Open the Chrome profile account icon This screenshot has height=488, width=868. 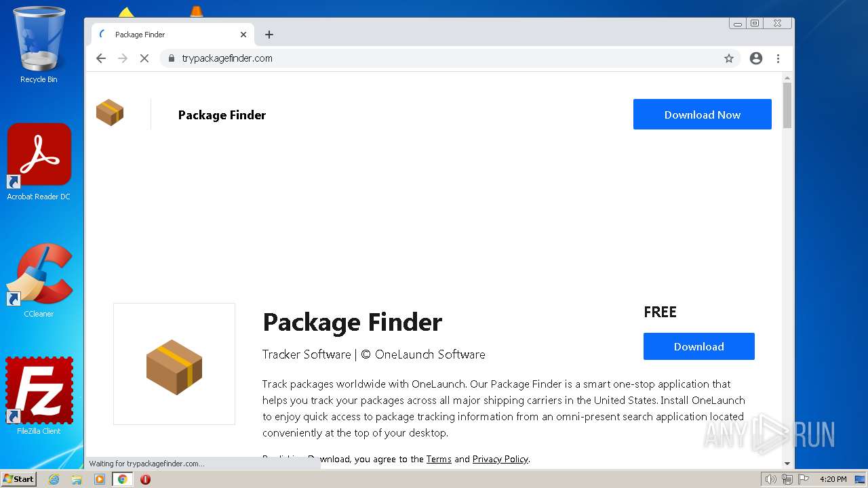pyautogui.click(x=756, y=58)
